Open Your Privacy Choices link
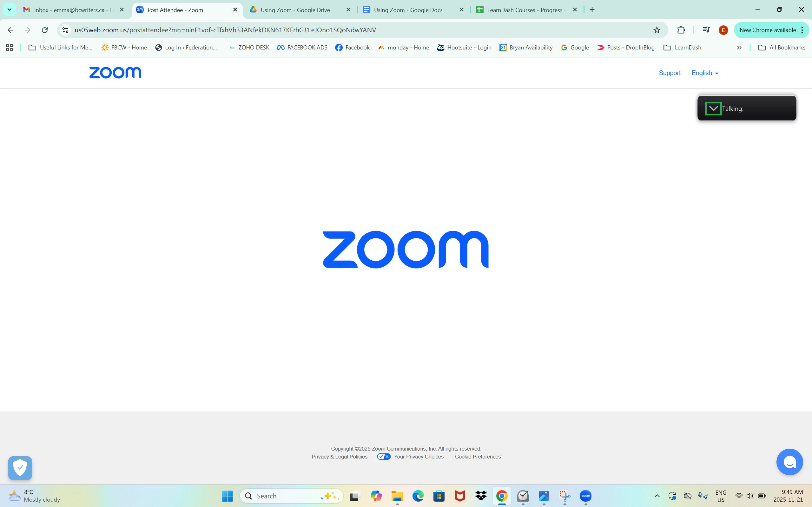Screen dimensions: 812x507 (419, 457)
